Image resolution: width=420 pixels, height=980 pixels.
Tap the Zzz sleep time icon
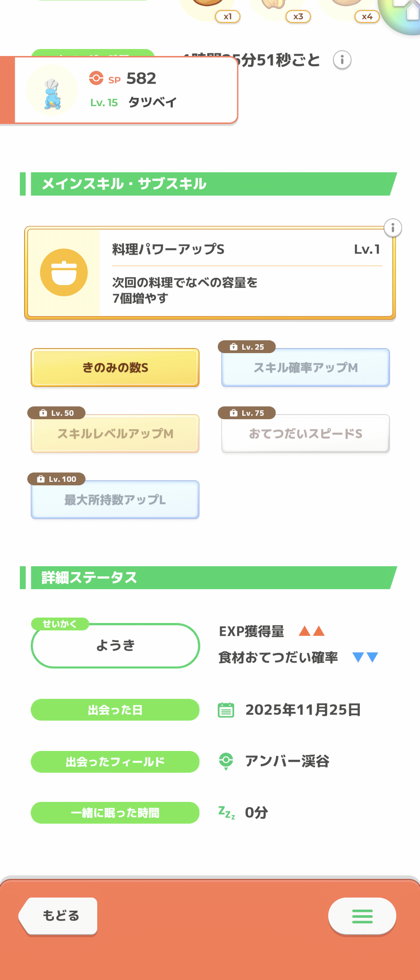(226, 812)
